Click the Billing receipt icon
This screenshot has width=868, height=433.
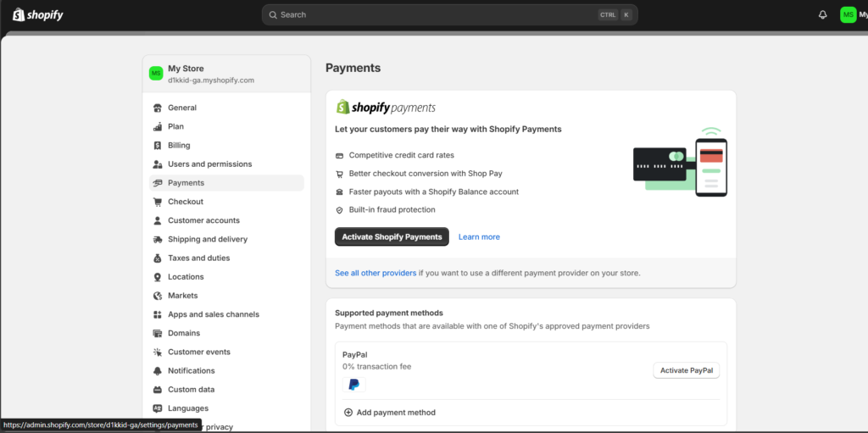click(x=157, y=146)
